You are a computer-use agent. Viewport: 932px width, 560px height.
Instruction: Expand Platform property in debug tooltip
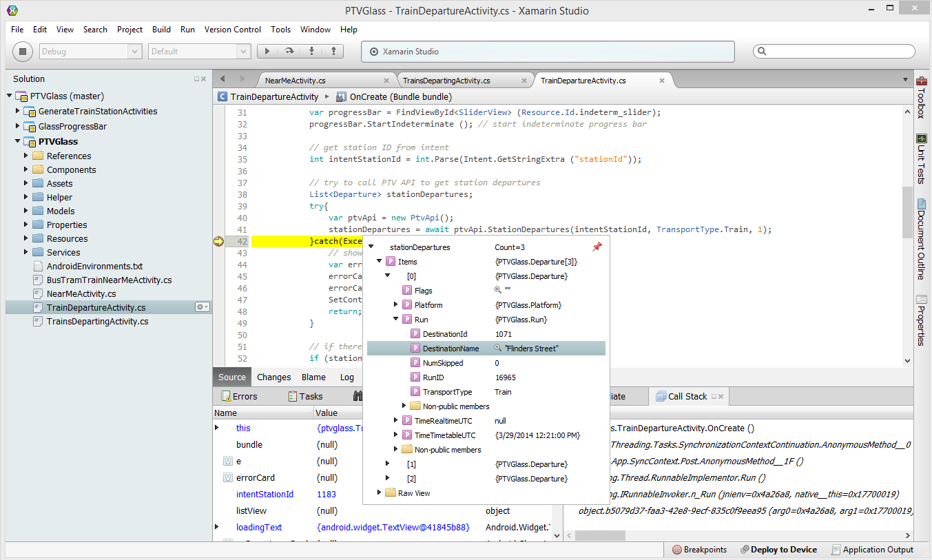tap(396, 304)
